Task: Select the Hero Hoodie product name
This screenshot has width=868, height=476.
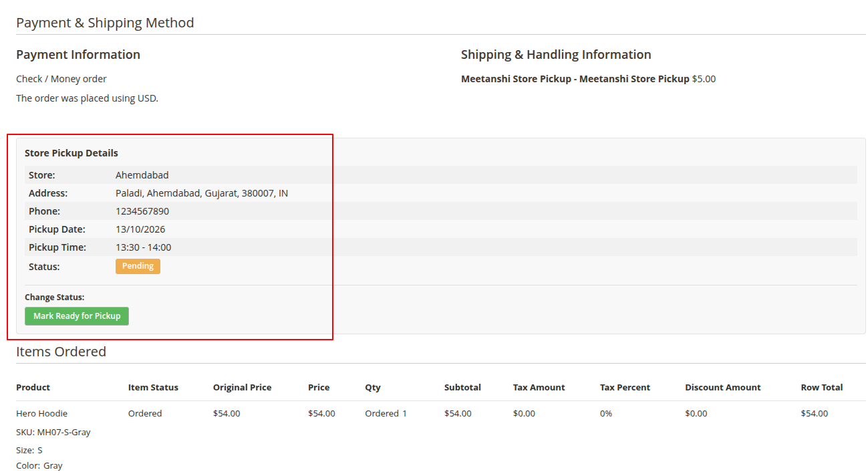Action: point(41,414)
